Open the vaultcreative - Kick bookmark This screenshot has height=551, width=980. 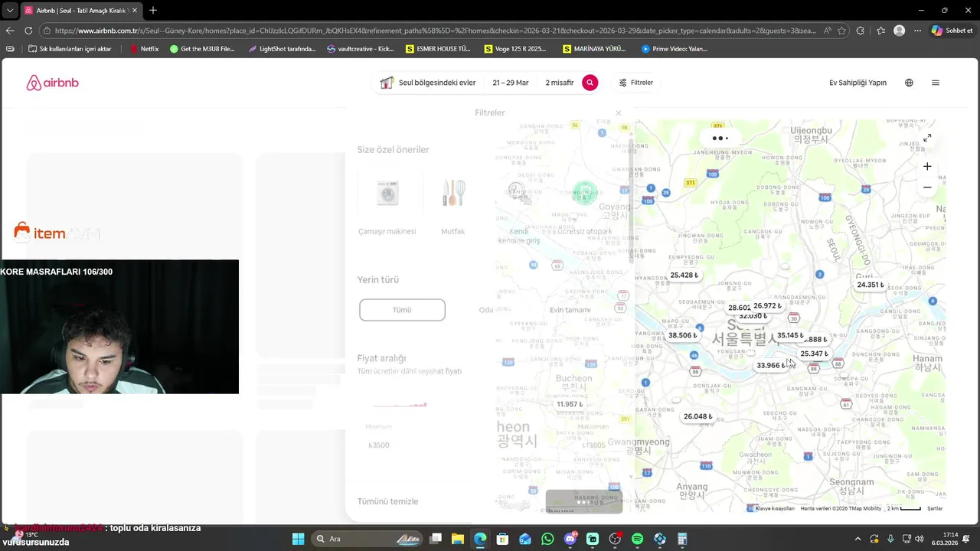[360, 49]
